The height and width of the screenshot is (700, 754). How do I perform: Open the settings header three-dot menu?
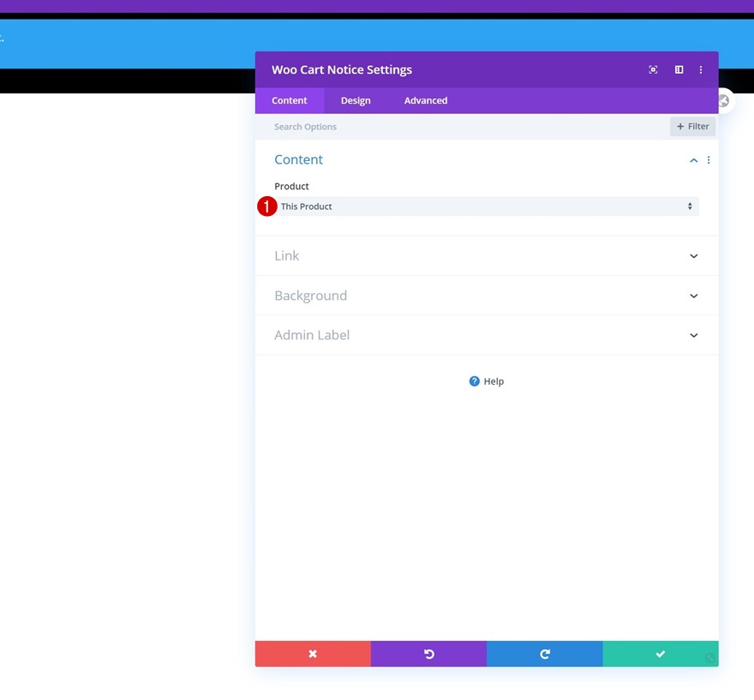[701, 69]
